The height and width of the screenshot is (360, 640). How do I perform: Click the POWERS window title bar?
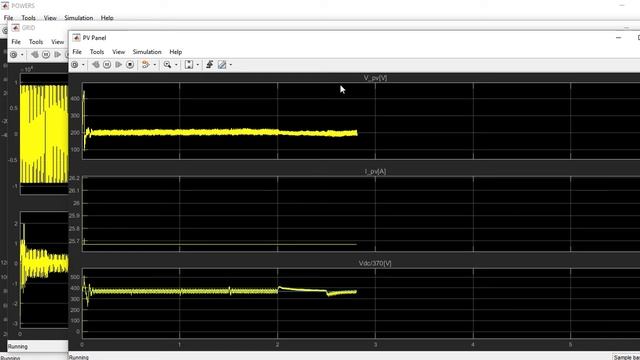tap(23, 6)
